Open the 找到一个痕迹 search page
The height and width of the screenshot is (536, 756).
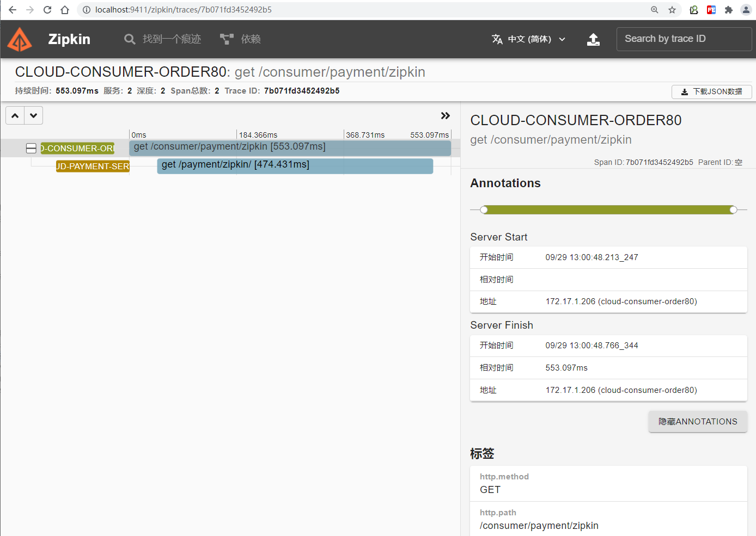[x=162, y=39]
